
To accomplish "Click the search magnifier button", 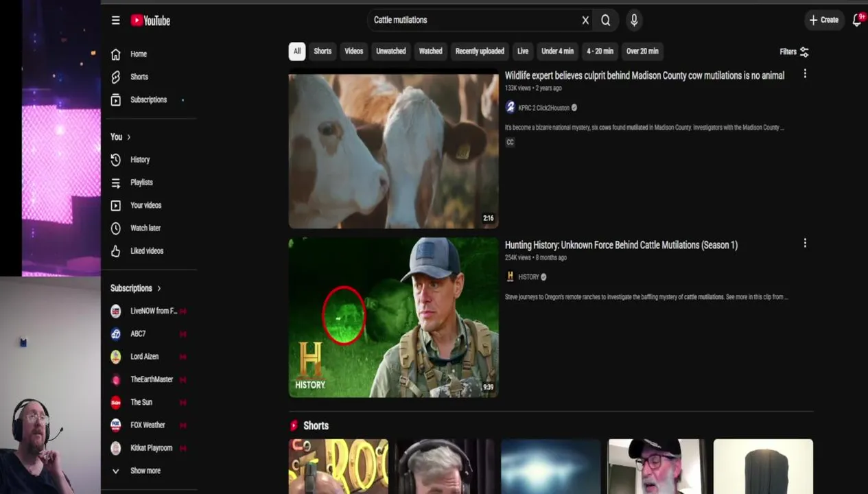I will pos(606,21).
